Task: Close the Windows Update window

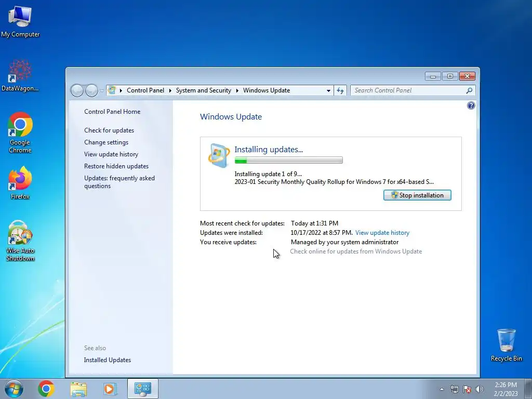Action: pos(467,76)
